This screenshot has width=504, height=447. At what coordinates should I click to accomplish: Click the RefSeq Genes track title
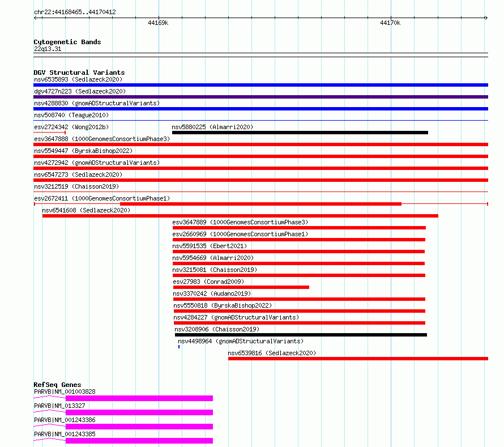coord(57,385)
